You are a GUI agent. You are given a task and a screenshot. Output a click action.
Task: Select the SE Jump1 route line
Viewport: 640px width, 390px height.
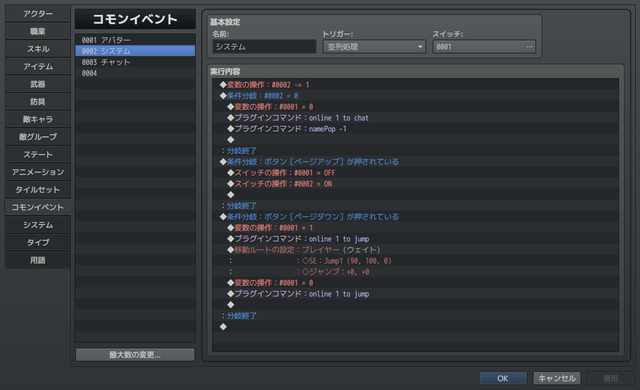point(416,261)
